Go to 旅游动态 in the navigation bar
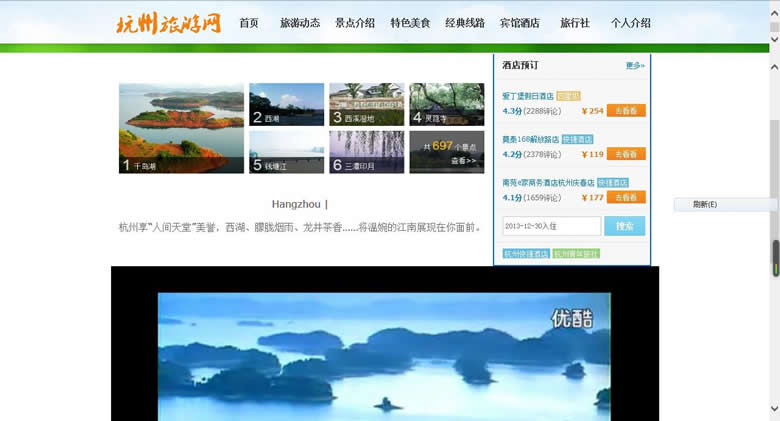Image resolution: width=780 pixels, height=421 pixels. [300, 23]
